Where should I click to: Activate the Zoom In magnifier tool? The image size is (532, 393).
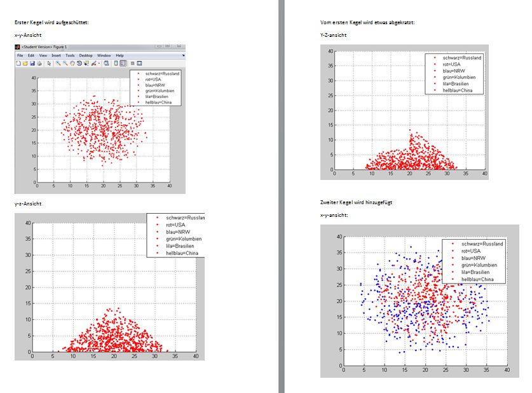pyautogui.click(x=58, y=64)
